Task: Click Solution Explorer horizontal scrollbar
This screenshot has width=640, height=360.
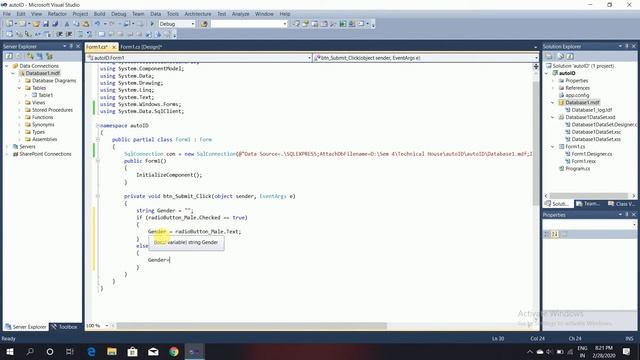Action: click(x=589, y=196)
